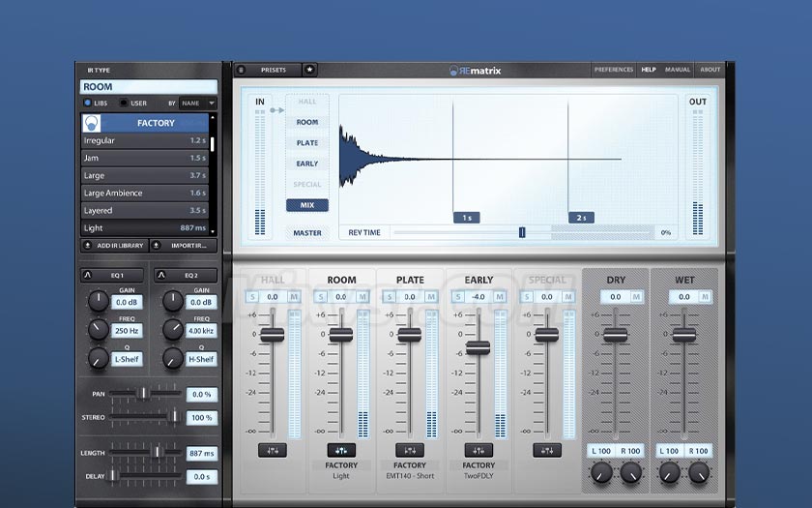Screen dimensions: 812x508
Task: Click the Early channel settings icon below fader
Action: (478, 450)
